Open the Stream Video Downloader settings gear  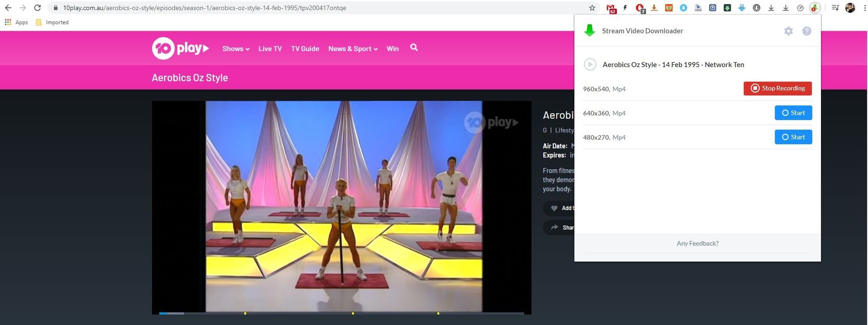[x=788, y=31]
